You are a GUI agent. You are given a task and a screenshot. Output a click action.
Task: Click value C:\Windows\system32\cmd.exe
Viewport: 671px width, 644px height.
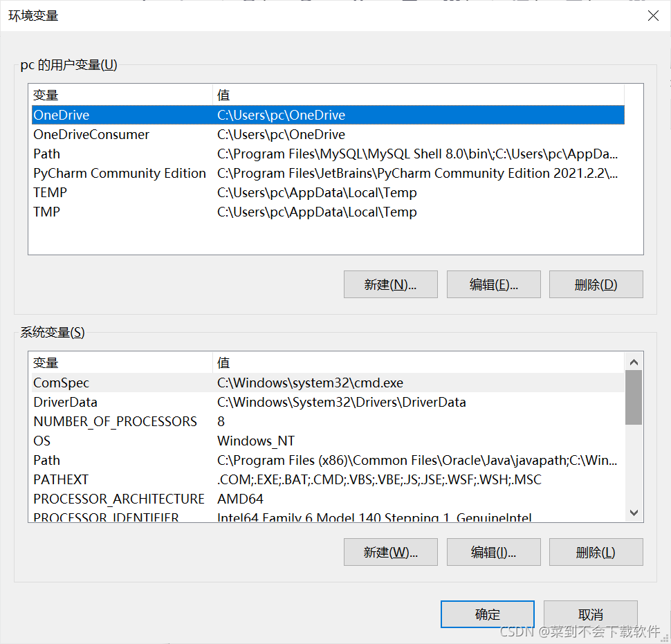[311, 383]
